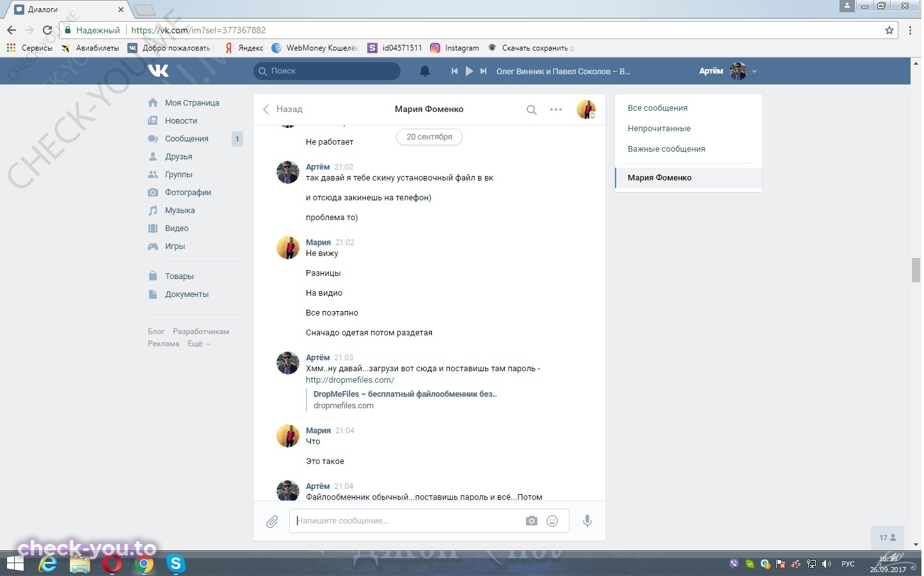This screenshot has height=576, width=924.
Task: Open currently playing track title
Action: [x=563, y=72]
